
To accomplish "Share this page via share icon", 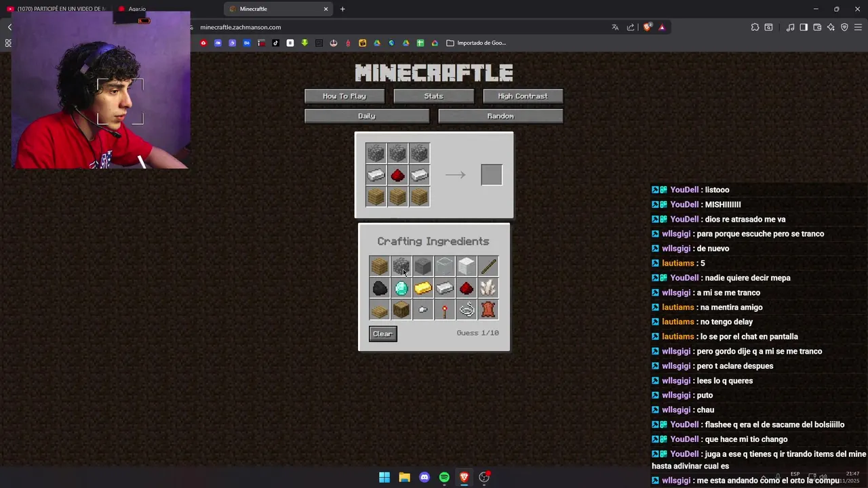I will pyautogui.click(x=631, y=27).
